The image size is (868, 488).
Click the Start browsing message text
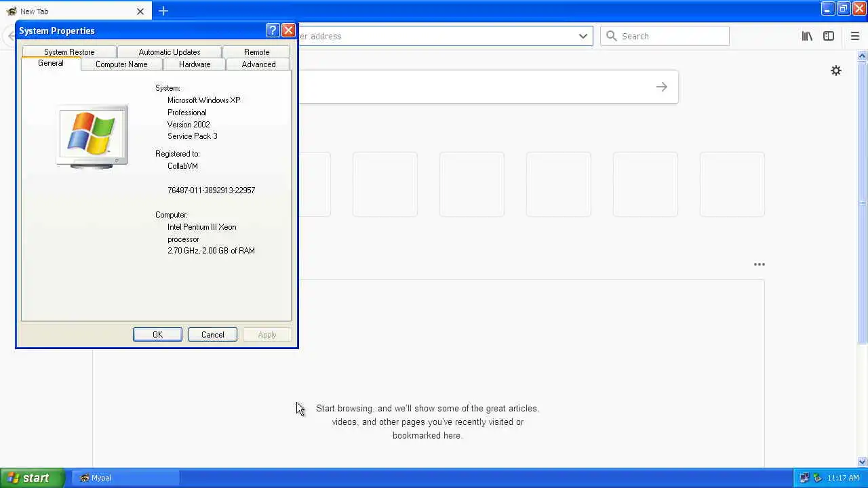pyautogui.click(x=427, y=422)
